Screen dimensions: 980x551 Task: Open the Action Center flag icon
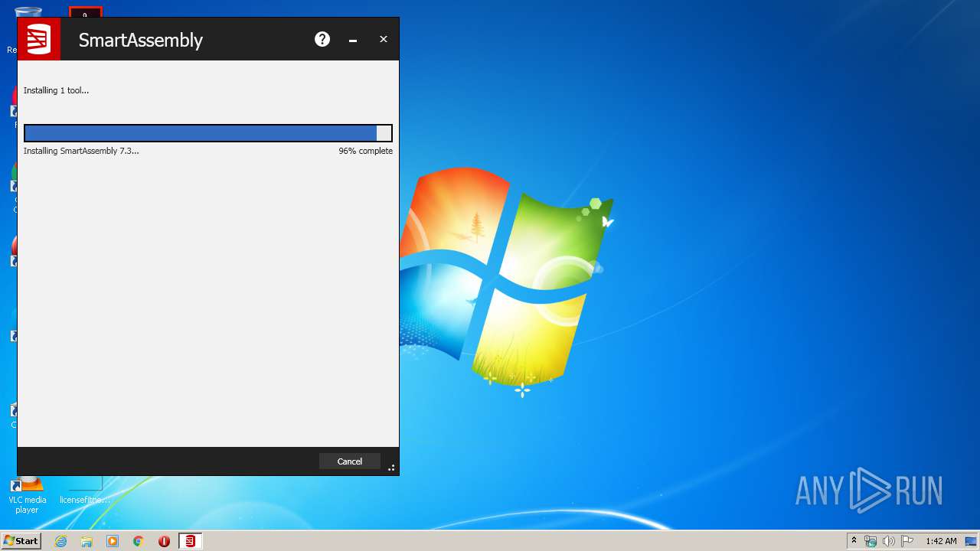click(907, 541)
